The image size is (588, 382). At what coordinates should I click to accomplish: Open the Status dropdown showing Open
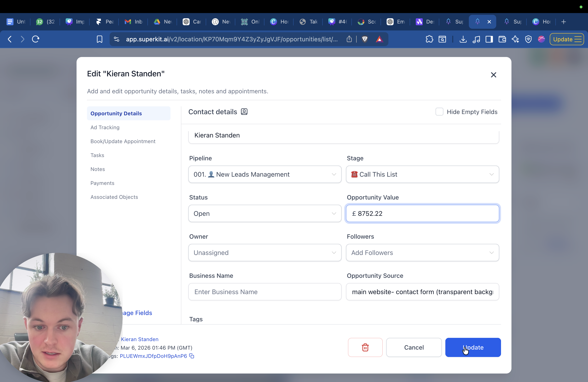265,213
